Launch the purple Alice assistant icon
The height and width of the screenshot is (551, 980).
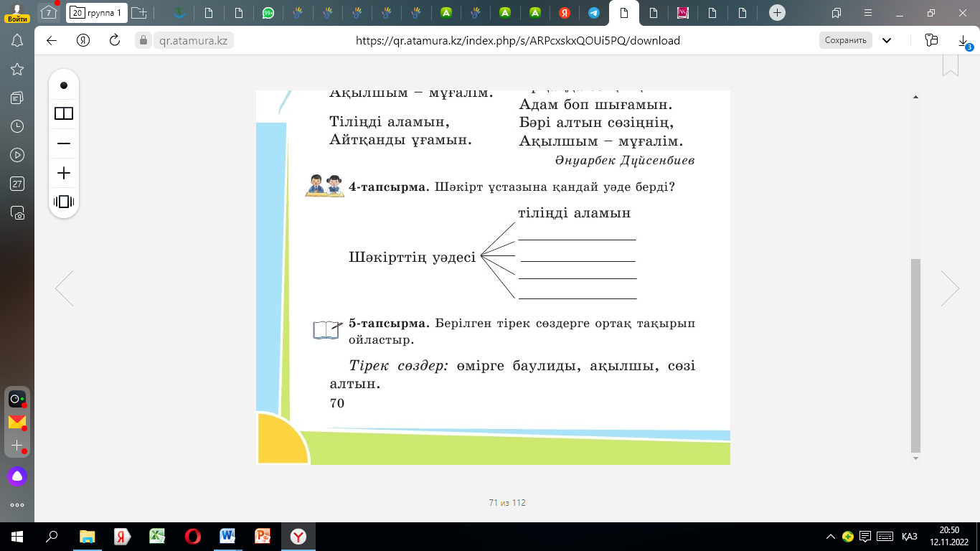pyautogui.click(x=17, y=476)
